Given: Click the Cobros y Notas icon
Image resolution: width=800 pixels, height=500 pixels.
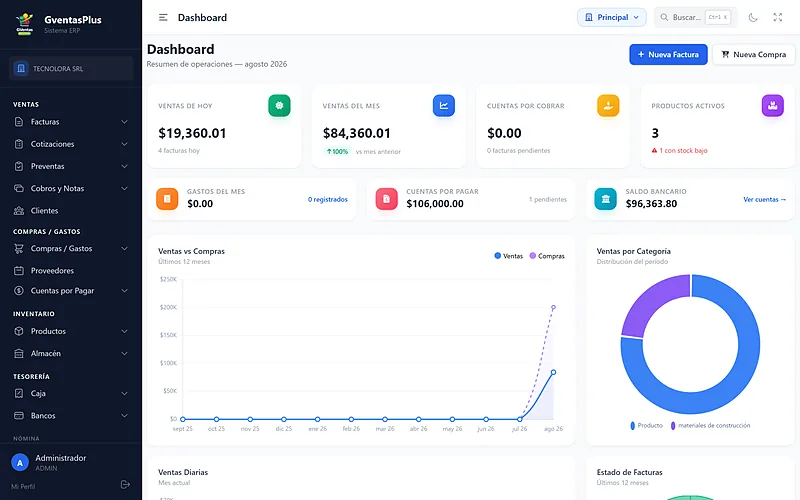Looking at the screenshot, I should click(19, 188).
